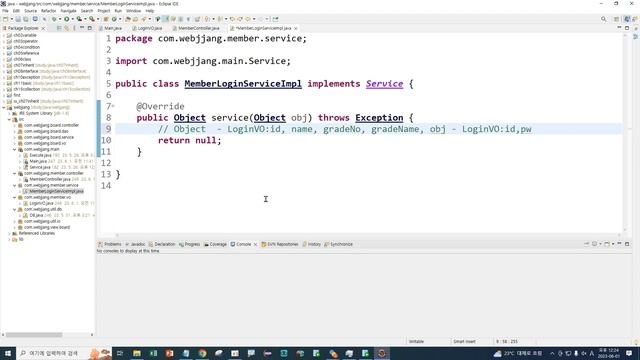Switch to the Declaration tab

(162, 244)
